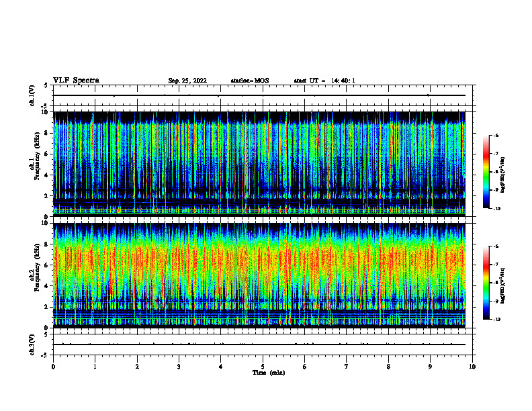Click the "4" kHz tick of ch.1 axis

pyautogui.click(x=46, y=175)
